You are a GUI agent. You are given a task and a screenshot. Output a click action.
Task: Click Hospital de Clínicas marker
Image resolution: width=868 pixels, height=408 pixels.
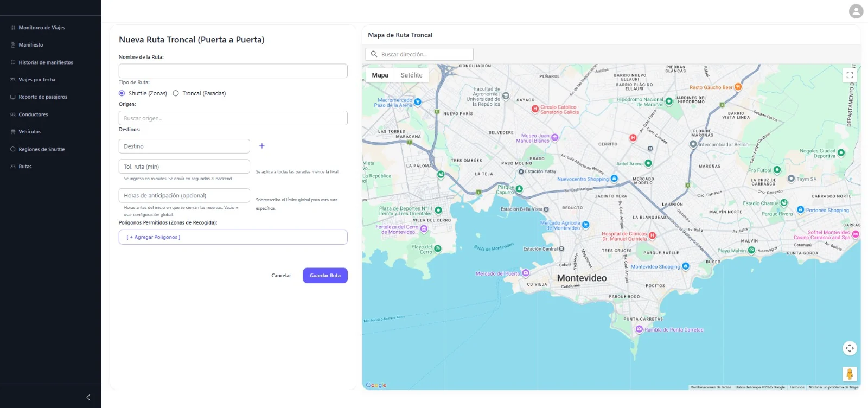[652, 235]
